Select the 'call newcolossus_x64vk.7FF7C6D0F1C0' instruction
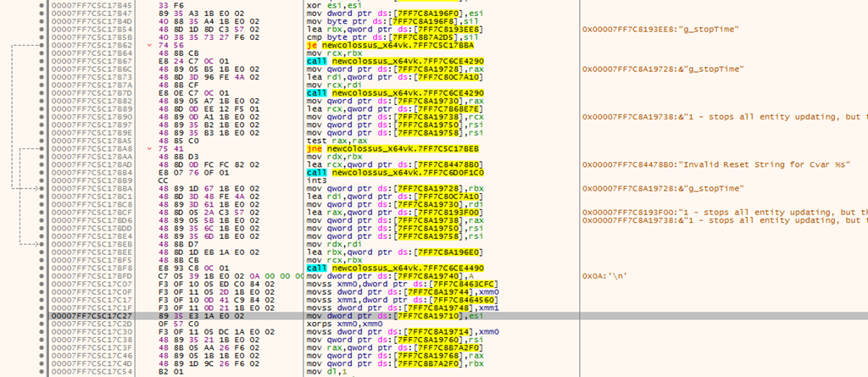 click(395, 173)
